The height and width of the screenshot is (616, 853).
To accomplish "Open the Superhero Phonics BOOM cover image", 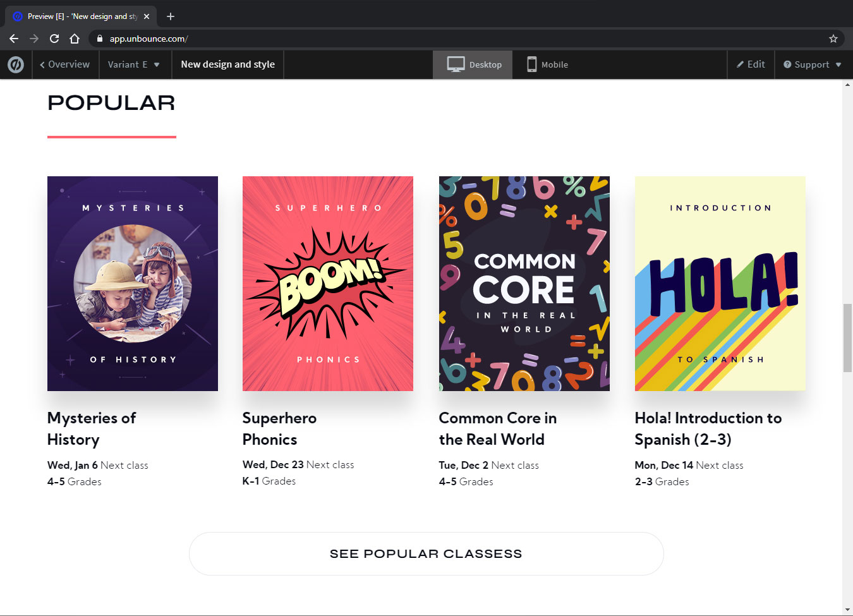I will click(x=328, y=284).
